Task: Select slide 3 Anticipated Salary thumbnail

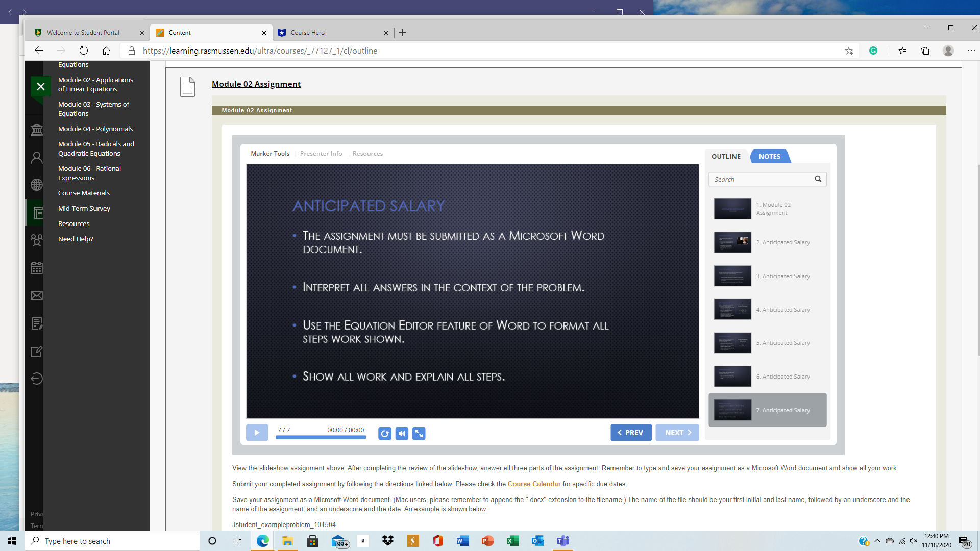Action: pos(731,275)
